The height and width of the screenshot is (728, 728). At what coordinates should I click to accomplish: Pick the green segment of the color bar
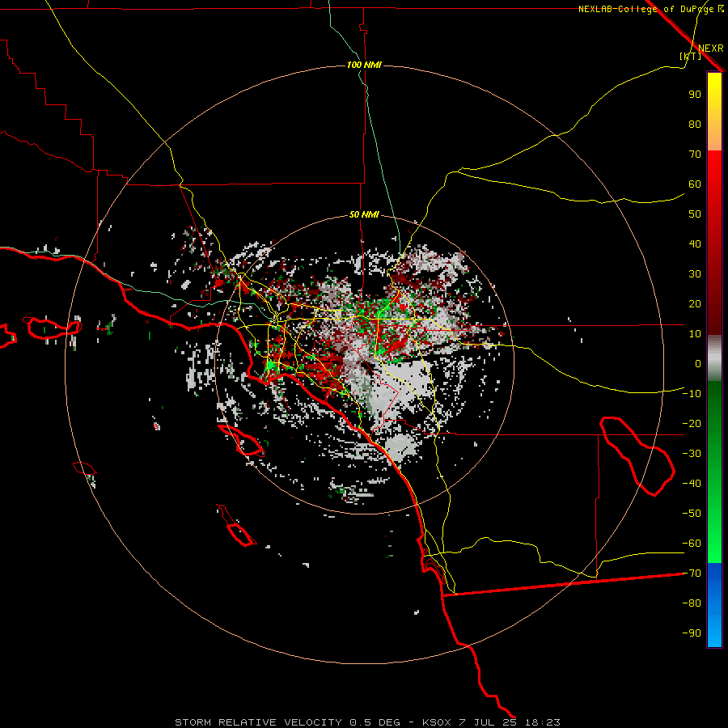coord(714,472)
